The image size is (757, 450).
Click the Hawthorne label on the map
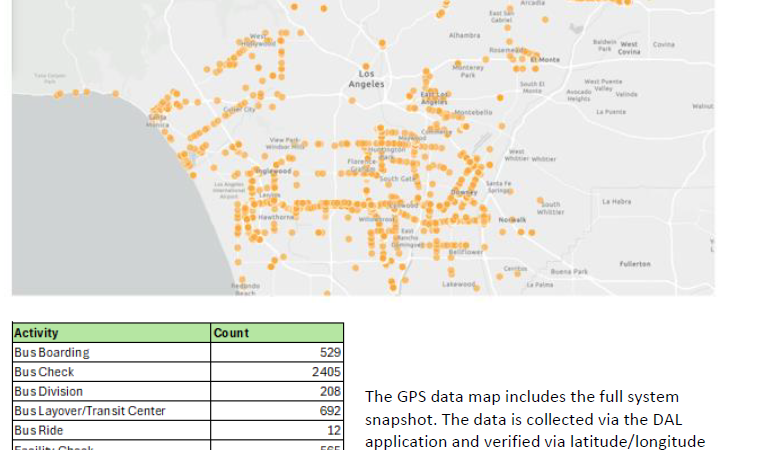(275, 217)
